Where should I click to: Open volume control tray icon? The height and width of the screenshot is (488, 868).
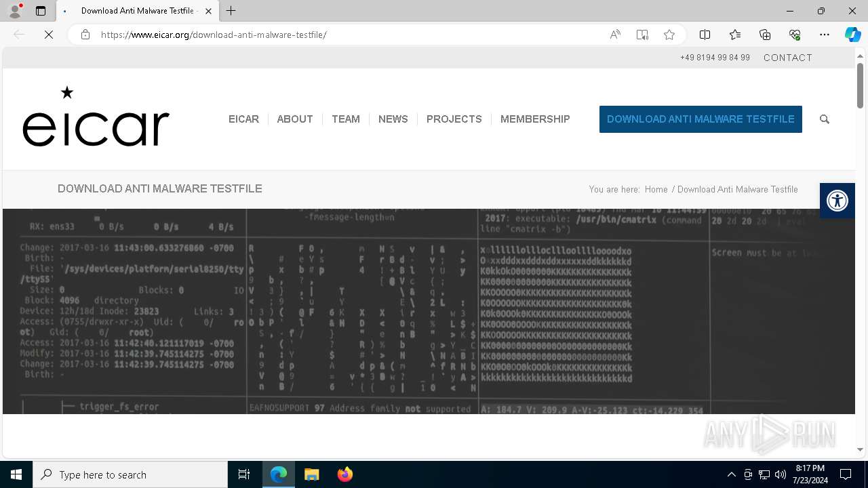pyautogui.click(x=781, y=474)
